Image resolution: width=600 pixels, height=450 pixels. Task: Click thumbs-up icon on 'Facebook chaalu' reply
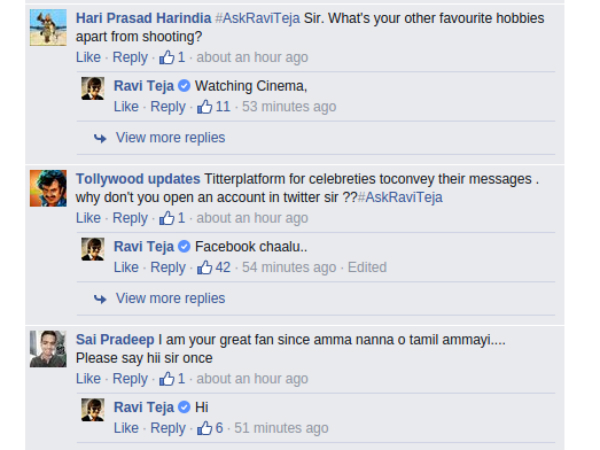point(205,267)
